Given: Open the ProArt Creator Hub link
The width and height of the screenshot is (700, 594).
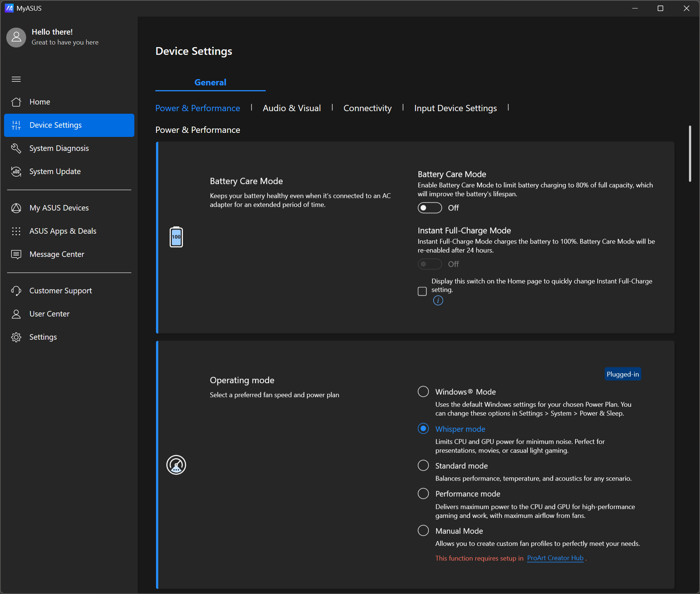Looking at the screenshot, I should tap(555, 558).
